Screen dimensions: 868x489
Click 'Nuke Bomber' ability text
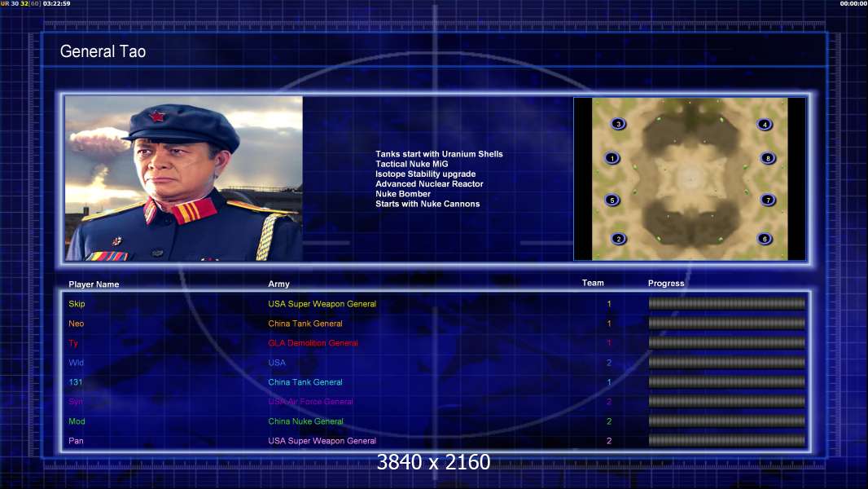(x=403, y=194)
